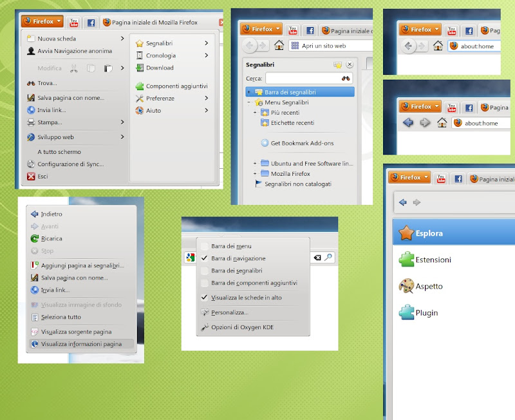Open the YouTube tab in the Firefox-menu window
515x420 pixels.
pos(74,23)
